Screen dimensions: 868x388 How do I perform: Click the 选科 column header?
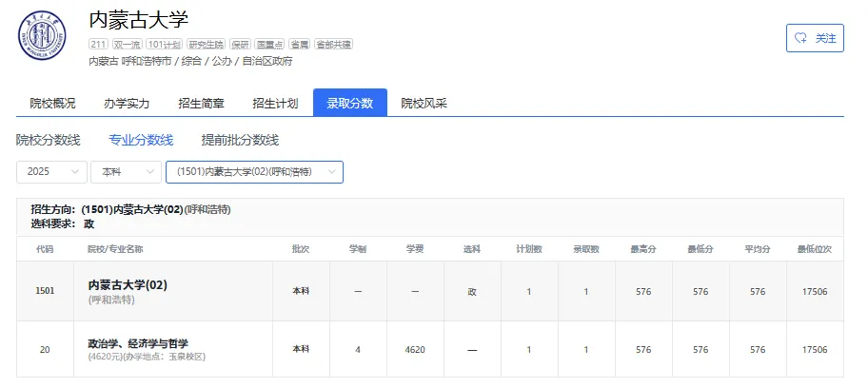pos(472,249)
